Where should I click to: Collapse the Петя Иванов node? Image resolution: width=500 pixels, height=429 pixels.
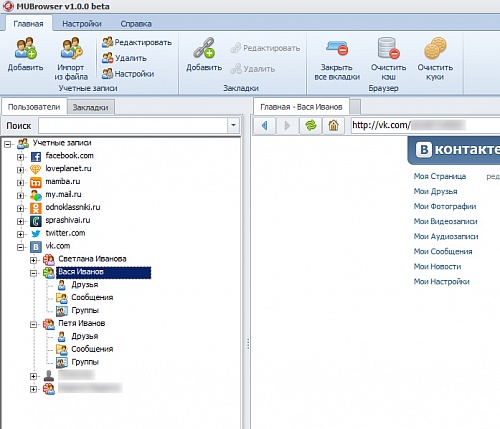33,324
